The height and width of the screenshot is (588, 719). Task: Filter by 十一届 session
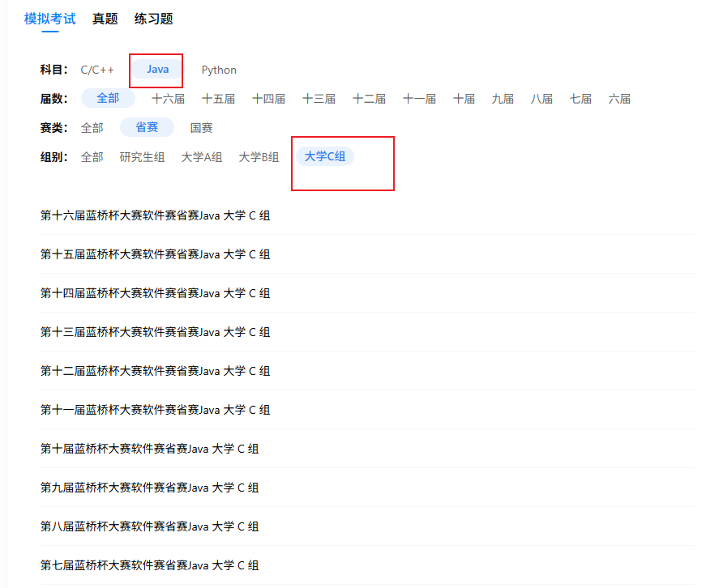pyautogui.click(x=419, y=99)
